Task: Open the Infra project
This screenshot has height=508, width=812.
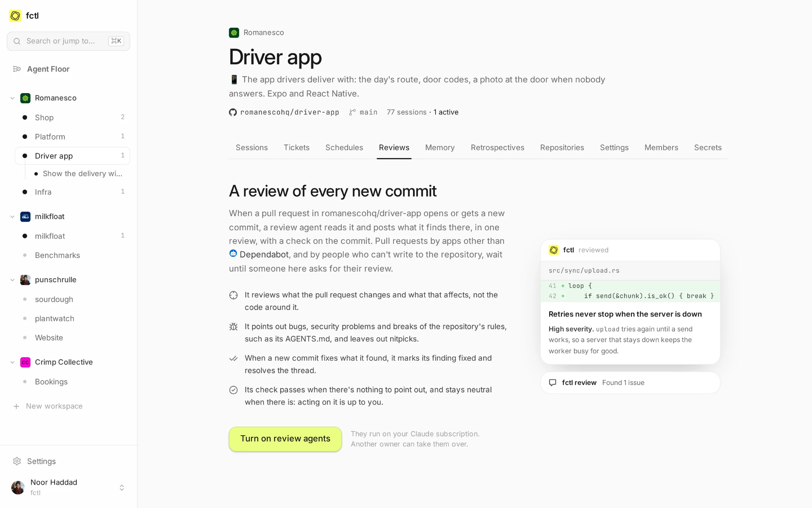Action: click(72, 192)
